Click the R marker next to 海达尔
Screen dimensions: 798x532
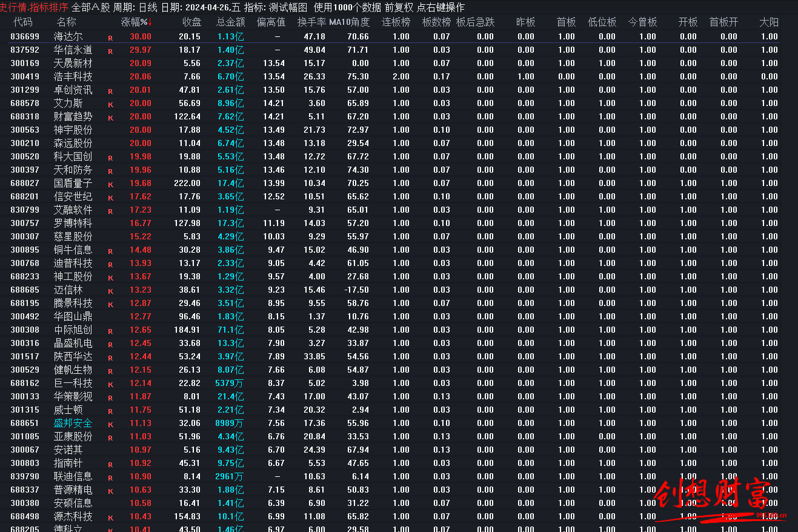(x=110, y=38)
